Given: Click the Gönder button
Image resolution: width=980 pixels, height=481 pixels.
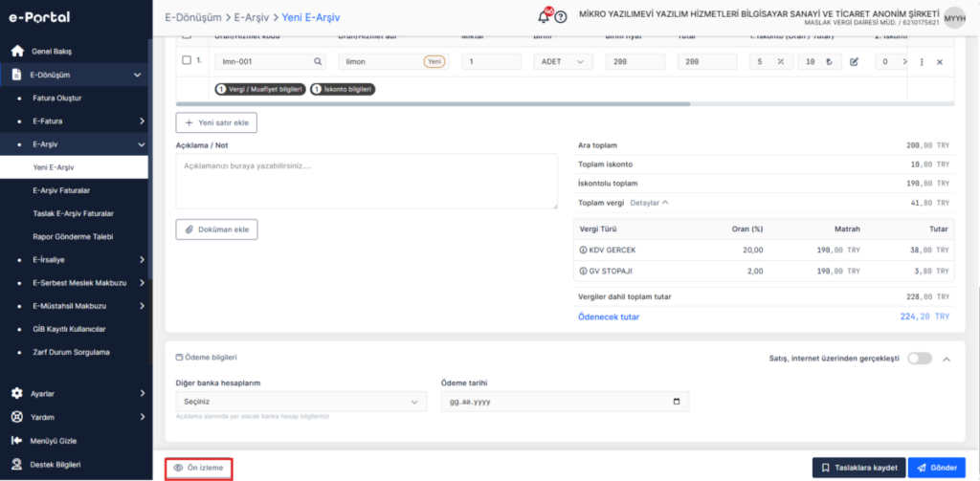Looking at the screenshot, I should pyautogui.click(x=937, y=468).
